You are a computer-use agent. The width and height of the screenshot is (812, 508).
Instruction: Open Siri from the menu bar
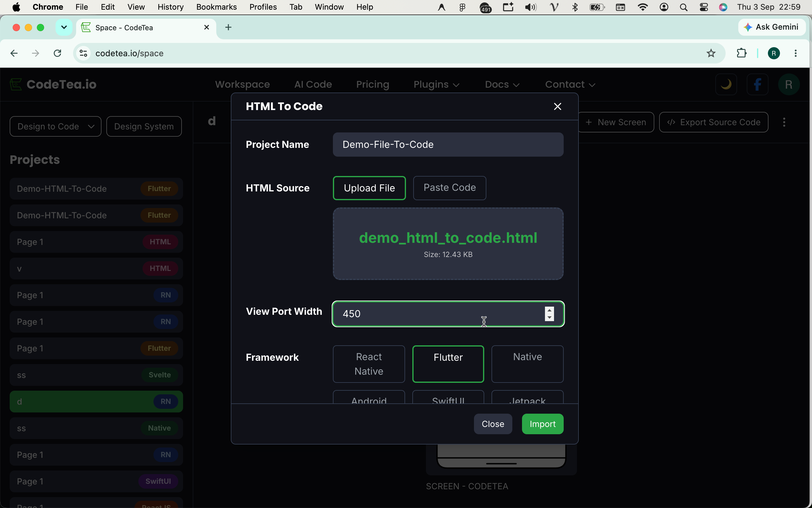click(x=723, y=7)
